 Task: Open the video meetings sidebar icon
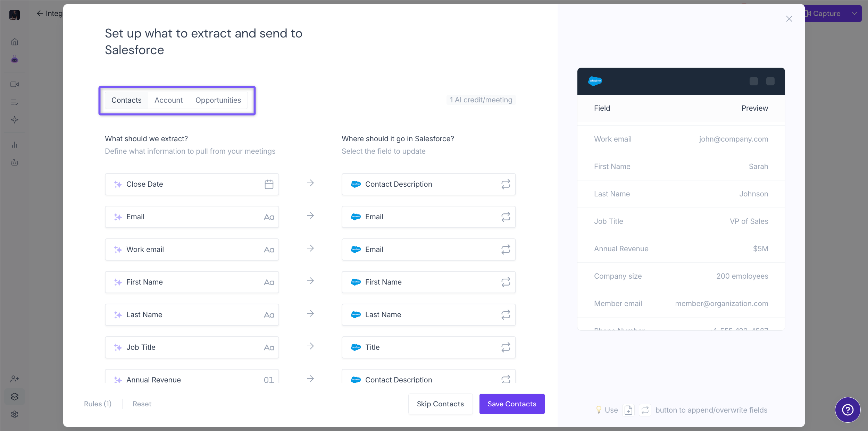click(15, 84)
